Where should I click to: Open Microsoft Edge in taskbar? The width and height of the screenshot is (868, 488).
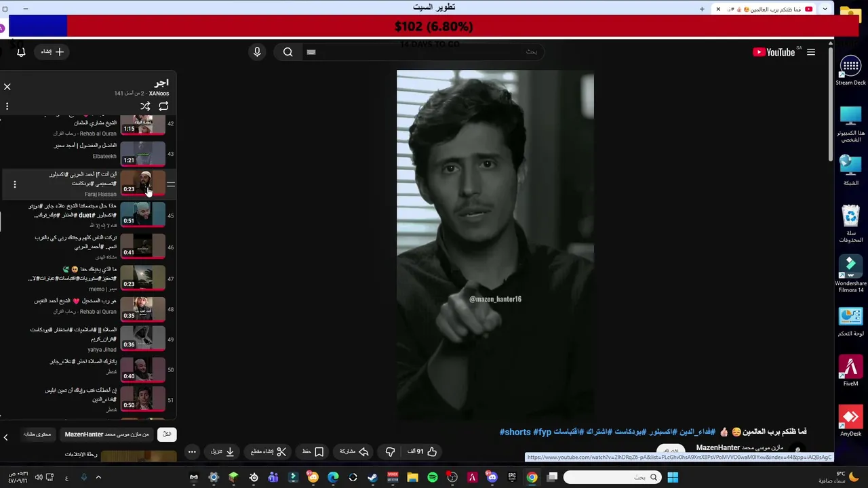pos(333,477)
